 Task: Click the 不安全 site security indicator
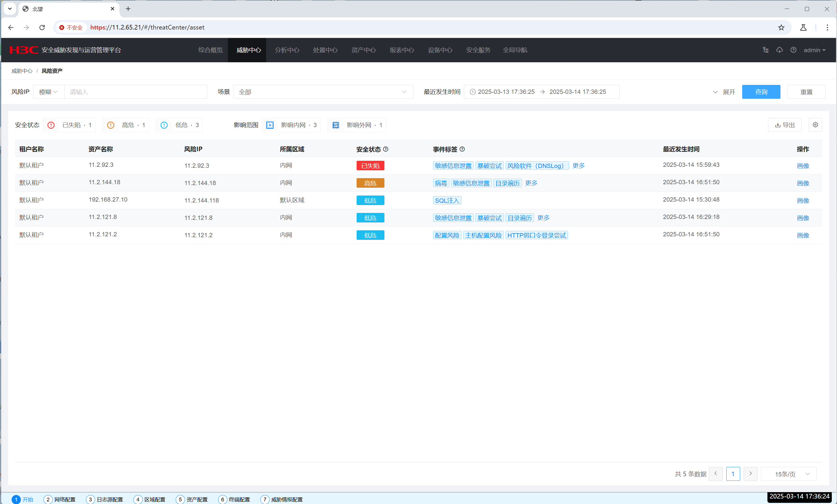tap(71, 28)
